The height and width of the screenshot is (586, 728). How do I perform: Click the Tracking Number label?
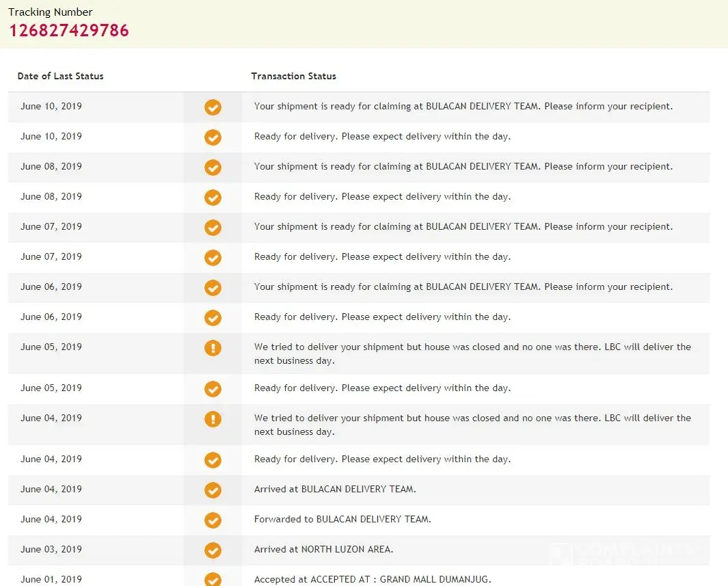(x=50, y=12)
